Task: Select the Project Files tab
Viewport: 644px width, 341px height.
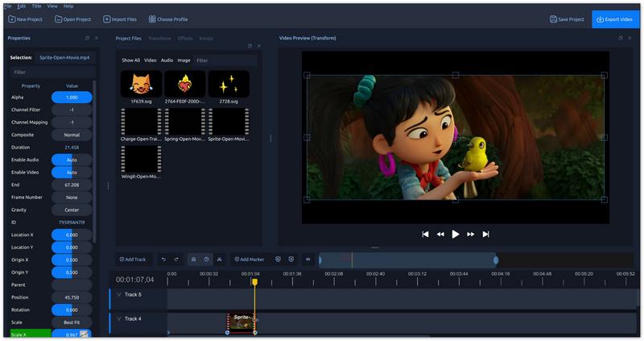Action: (x=128, y=38)
